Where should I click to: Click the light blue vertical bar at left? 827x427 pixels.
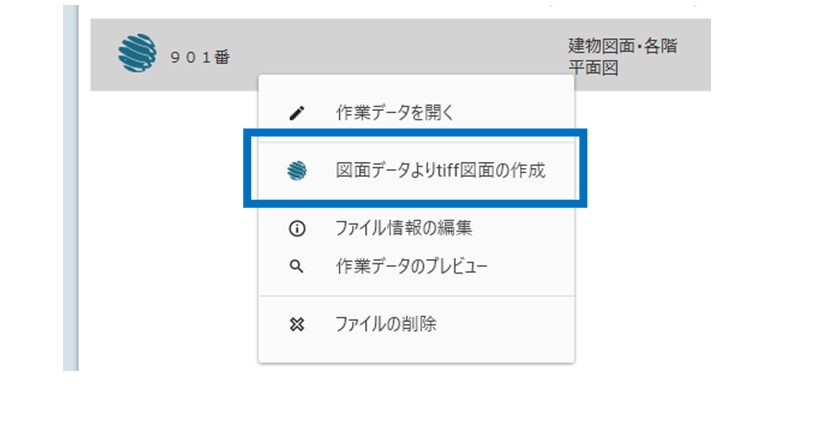tap(71, 188)
